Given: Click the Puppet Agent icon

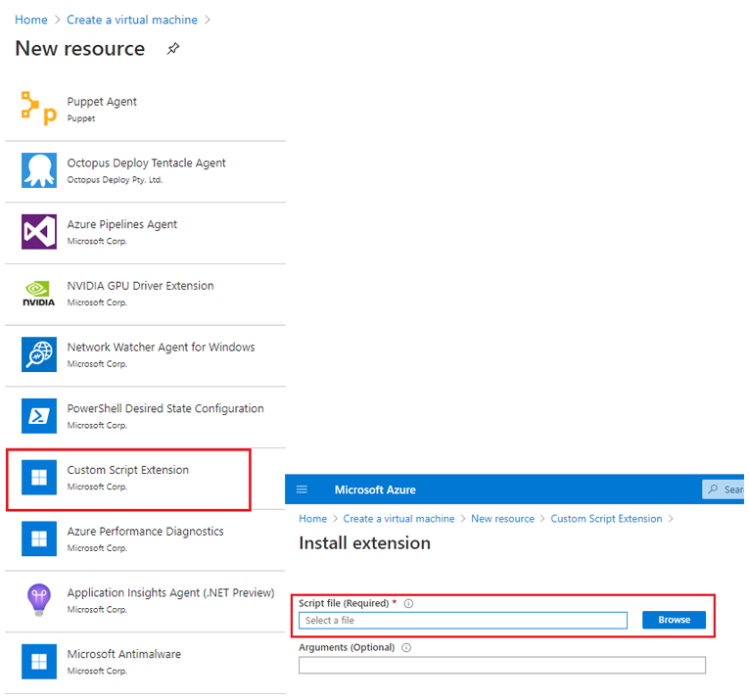Looking at the screenshot, I should click(39, 109).
